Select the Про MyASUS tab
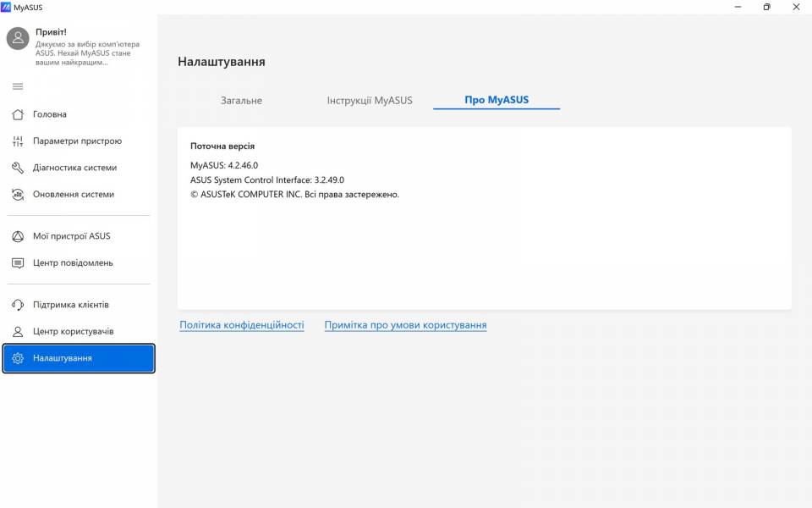 (x=497, y=99)
